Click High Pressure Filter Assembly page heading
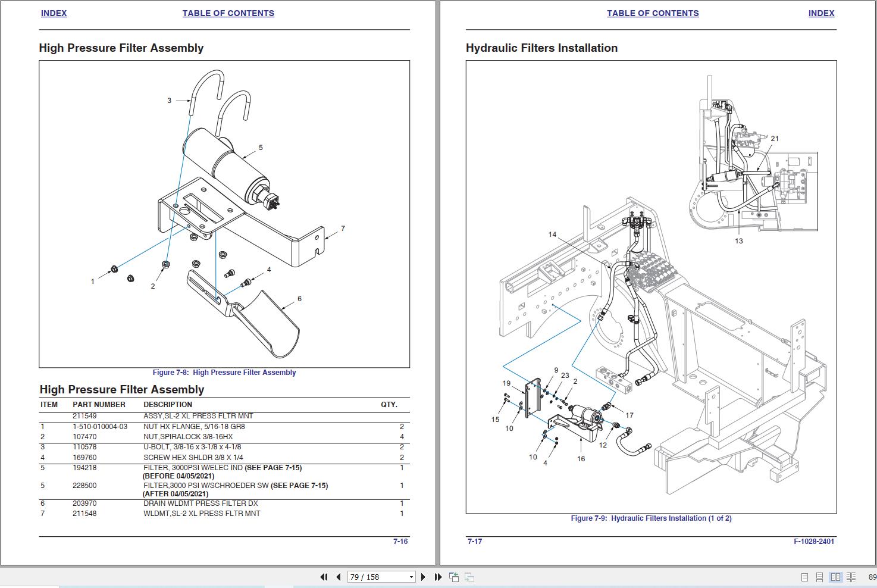Screen dimensions: 877x588 [x=121, y=48]
